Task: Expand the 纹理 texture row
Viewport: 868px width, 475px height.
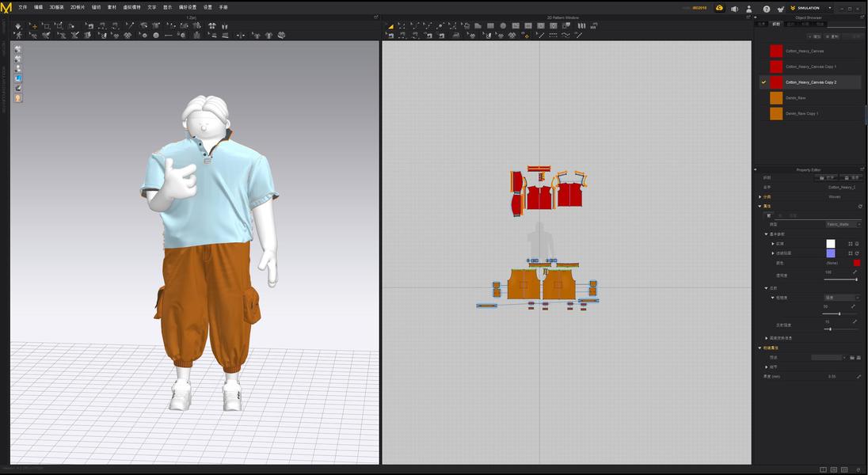Action: [773, 244]
